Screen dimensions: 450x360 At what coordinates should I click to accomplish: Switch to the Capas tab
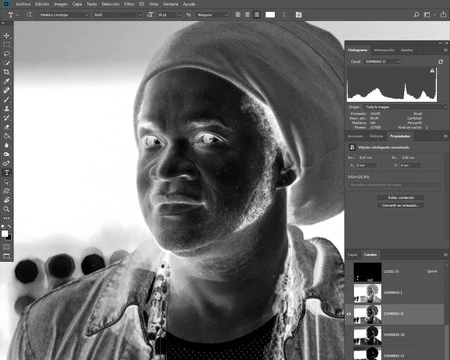point(353,255)
